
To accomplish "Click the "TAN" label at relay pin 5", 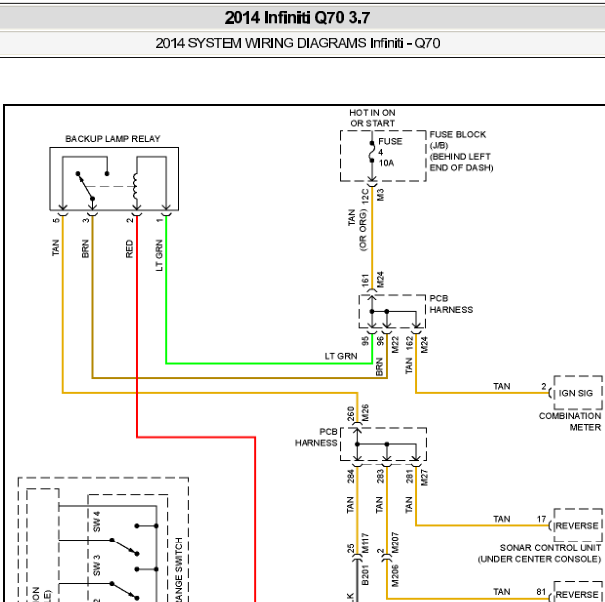I will pos(56,248).
